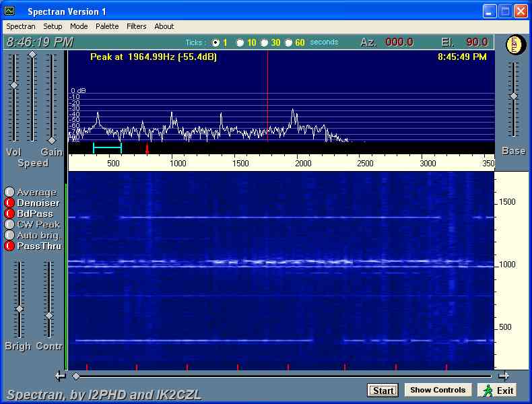This screenshot has width=532, height=404.
Task: Click the Start button
Action: 383,391
